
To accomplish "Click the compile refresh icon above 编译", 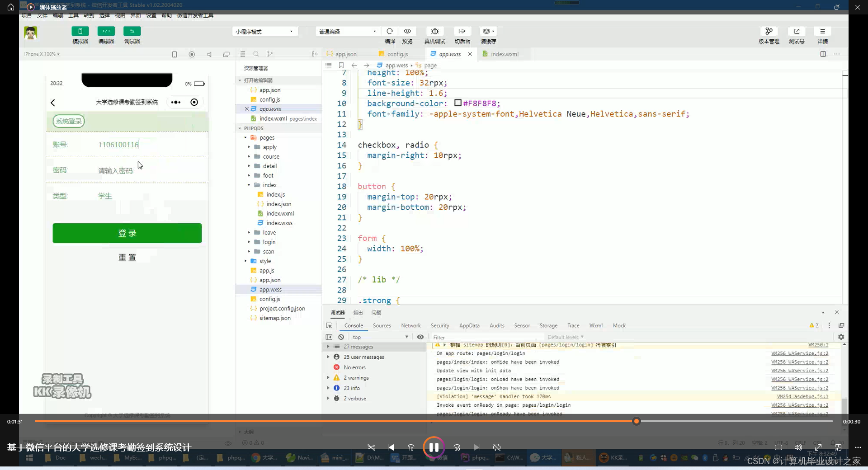I will (390, 31).
